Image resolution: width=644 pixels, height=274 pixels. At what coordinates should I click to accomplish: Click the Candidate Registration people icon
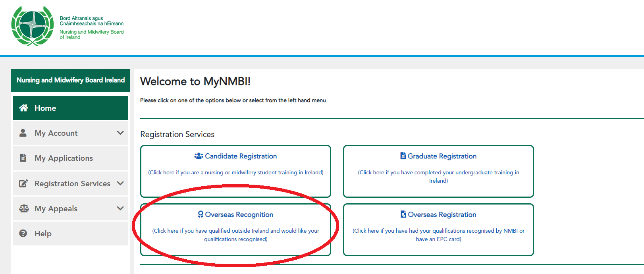coord(199,156)
